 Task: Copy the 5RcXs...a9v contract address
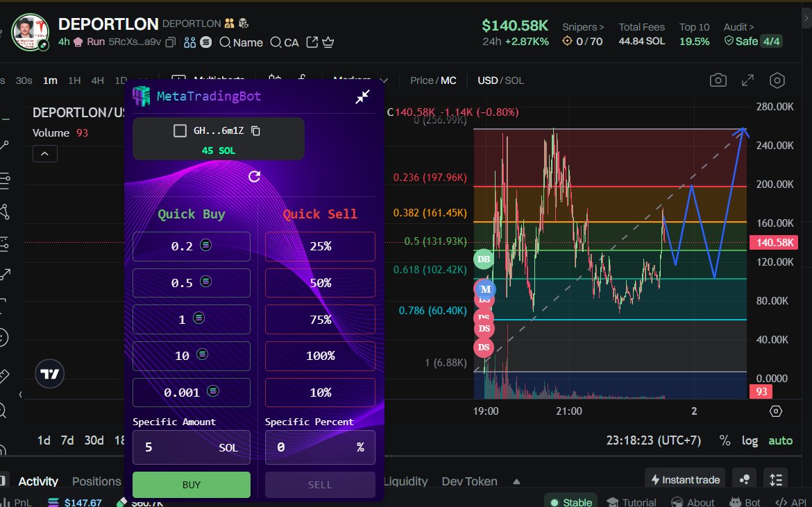[x=170, y=42]
